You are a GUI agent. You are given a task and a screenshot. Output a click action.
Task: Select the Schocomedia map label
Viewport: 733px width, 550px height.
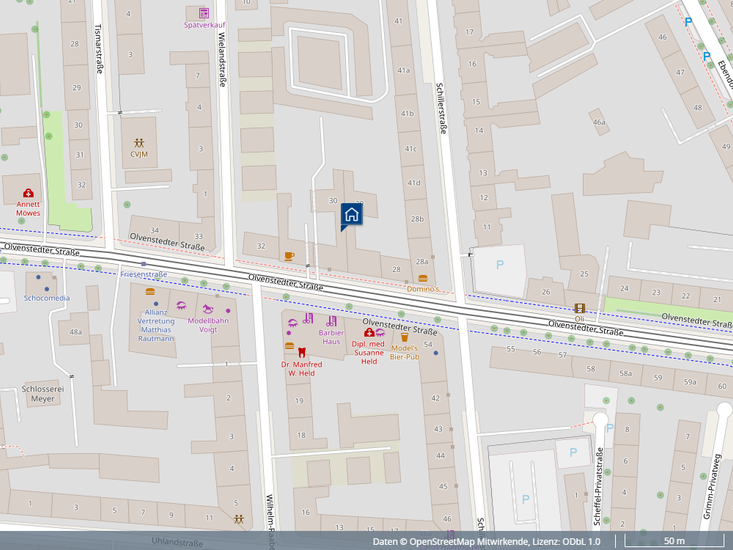pyautogui.click(x=47, y=298)
